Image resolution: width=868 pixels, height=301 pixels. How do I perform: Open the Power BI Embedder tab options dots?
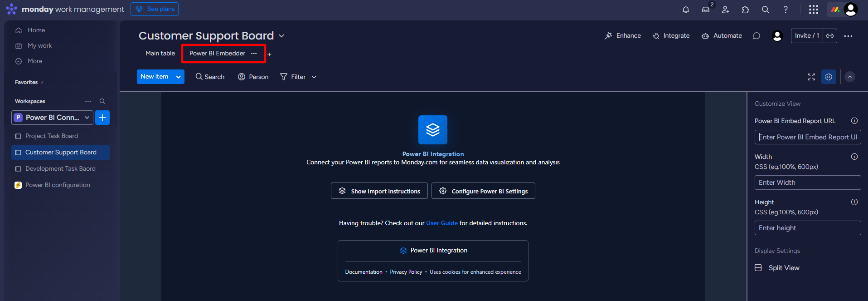(x=254, y=54)
